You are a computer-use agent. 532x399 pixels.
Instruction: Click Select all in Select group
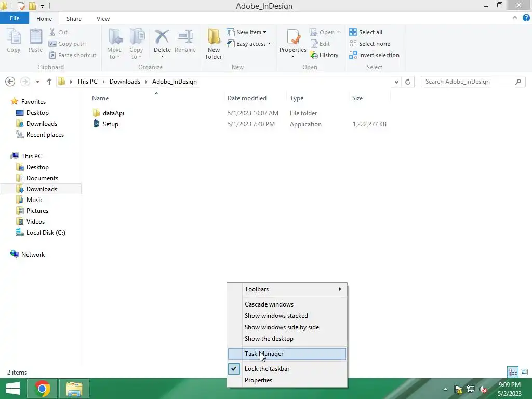pos(366,32)
